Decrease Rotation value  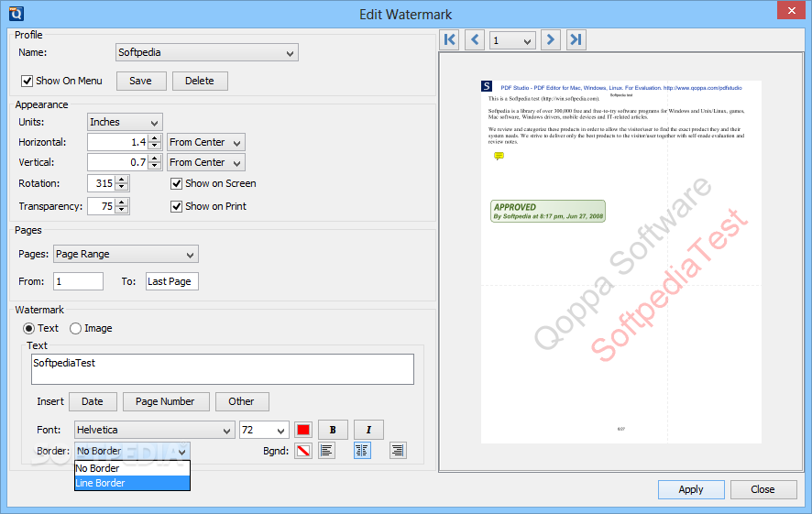point(122,188)
